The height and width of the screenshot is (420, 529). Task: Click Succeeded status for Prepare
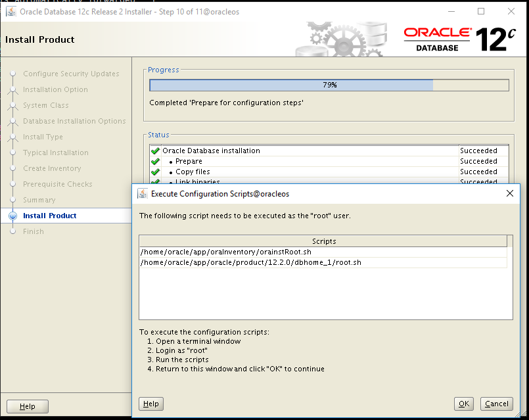click(x=478, y=161)
